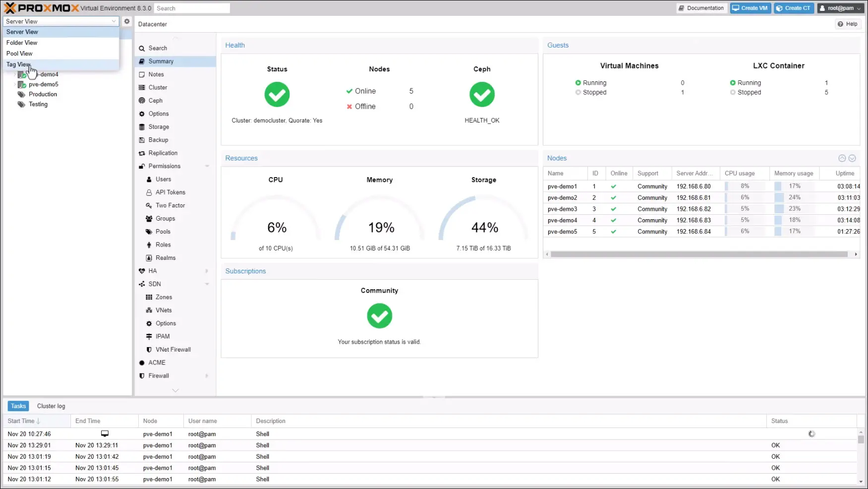Click the Ceph logo icon in menu

point(142,101)
